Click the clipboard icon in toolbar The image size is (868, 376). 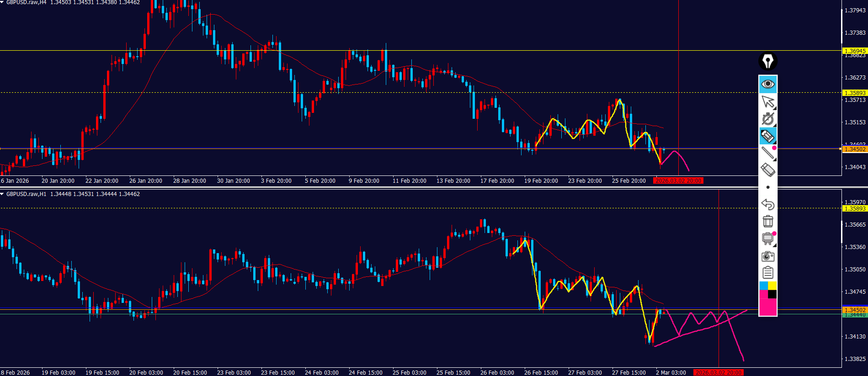768,273
